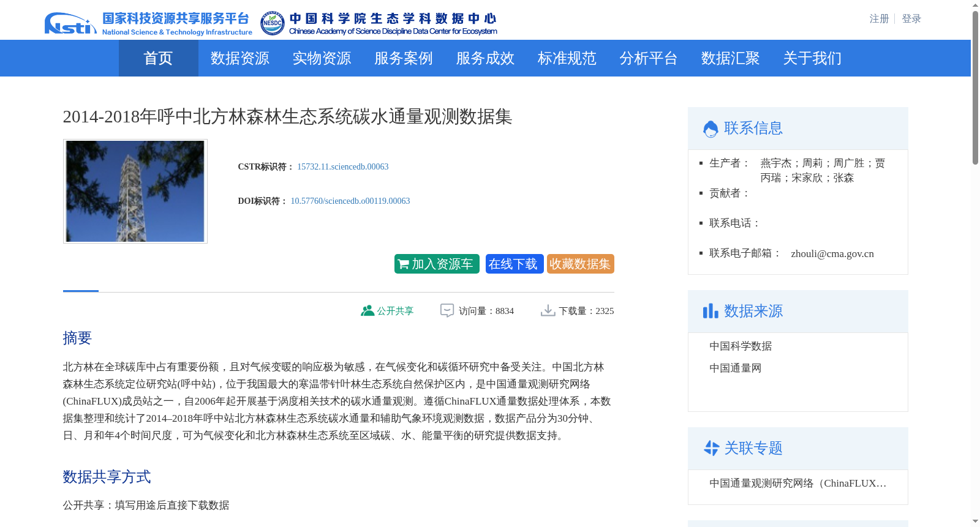980x527 pixels.
Task: Click the 数据共享方式 section heading
Action: pos(107,477)
